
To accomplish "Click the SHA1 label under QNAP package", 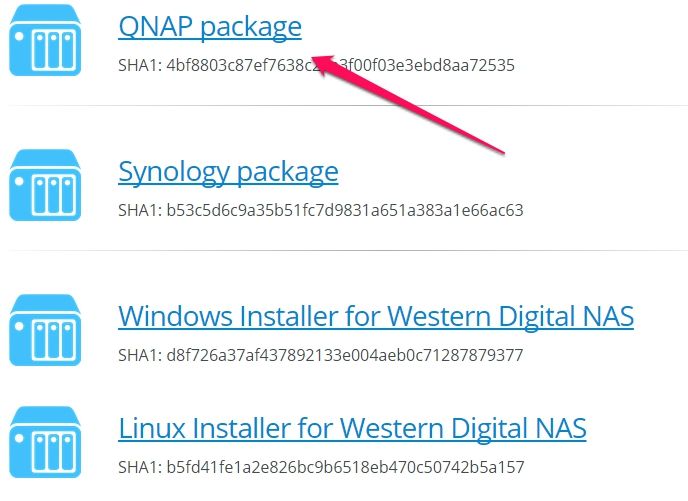I will (140, 65).
